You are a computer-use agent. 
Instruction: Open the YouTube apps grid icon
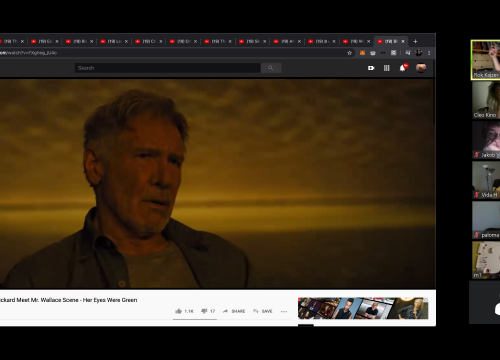(387, 68)
